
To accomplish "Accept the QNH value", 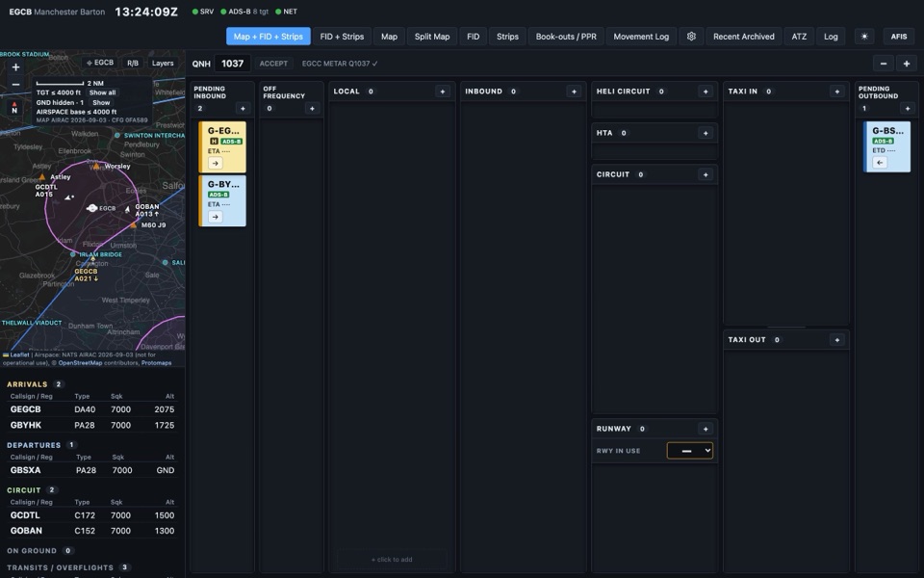I will tap(273, 64).
